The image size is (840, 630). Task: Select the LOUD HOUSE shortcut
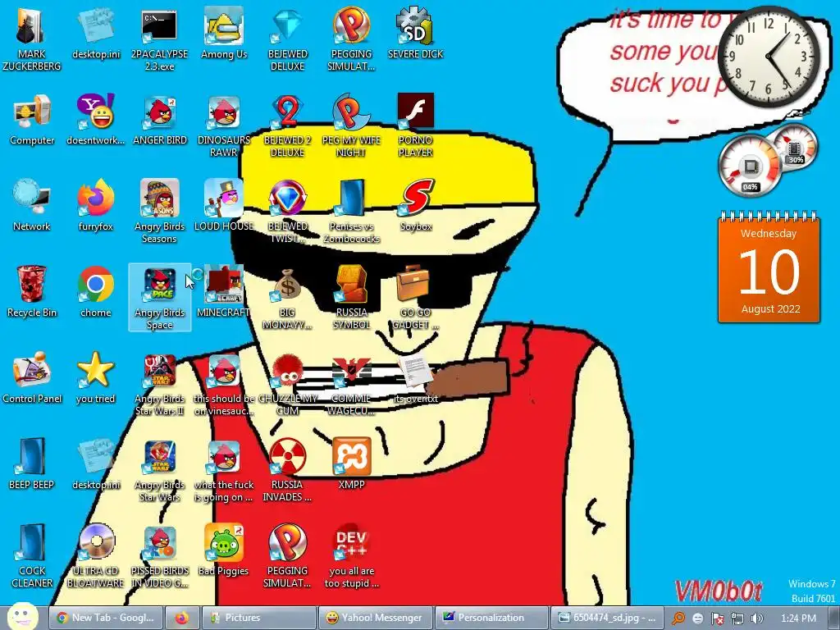point(224,206)
